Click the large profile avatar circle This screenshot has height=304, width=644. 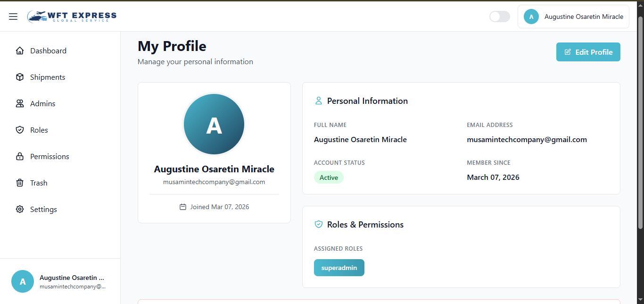coord(214,124)
